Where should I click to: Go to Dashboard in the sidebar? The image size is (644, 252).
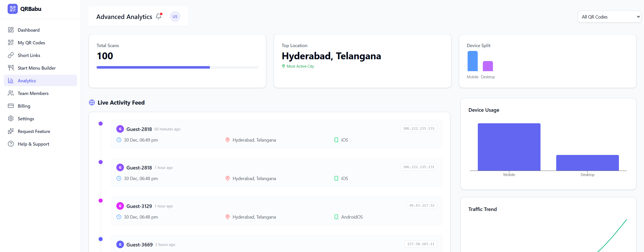coord(41,30)
